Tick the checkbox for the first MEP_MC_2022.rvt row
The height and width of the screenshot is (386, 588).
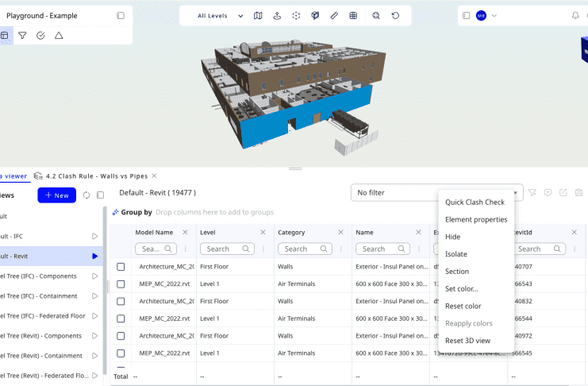(x=121, y=284)
